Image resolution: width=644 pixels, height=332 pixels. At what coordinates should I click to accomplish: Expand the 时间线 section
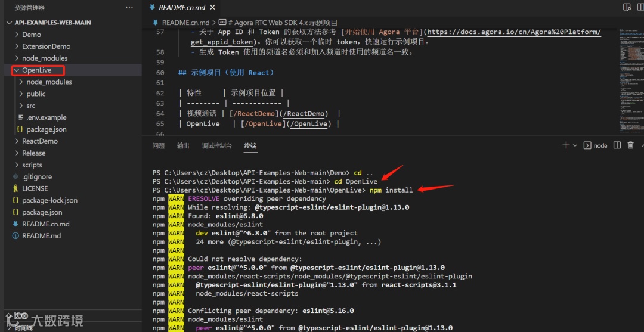[24, 328]
